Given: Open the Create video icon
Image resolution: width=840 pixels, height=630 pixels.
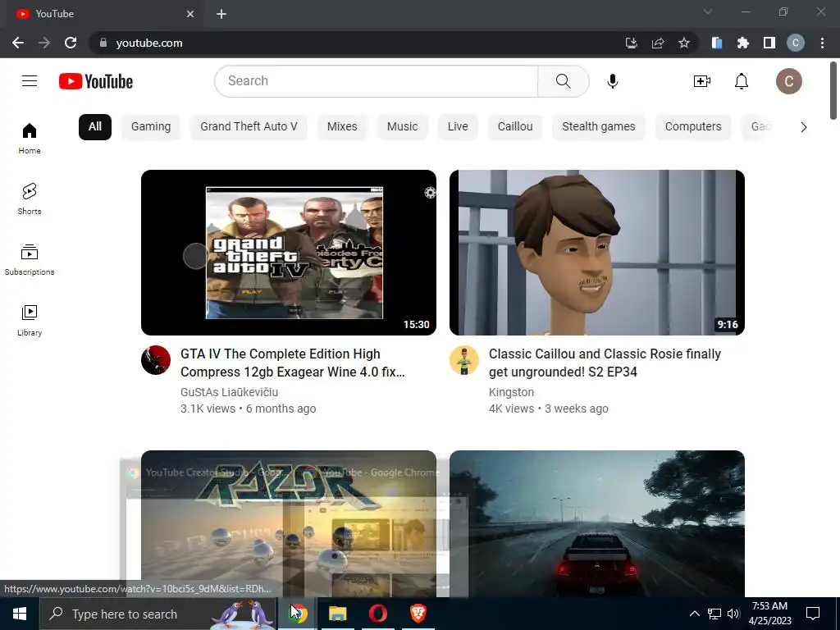Looking at the screenshot, I should pos(702,81).
